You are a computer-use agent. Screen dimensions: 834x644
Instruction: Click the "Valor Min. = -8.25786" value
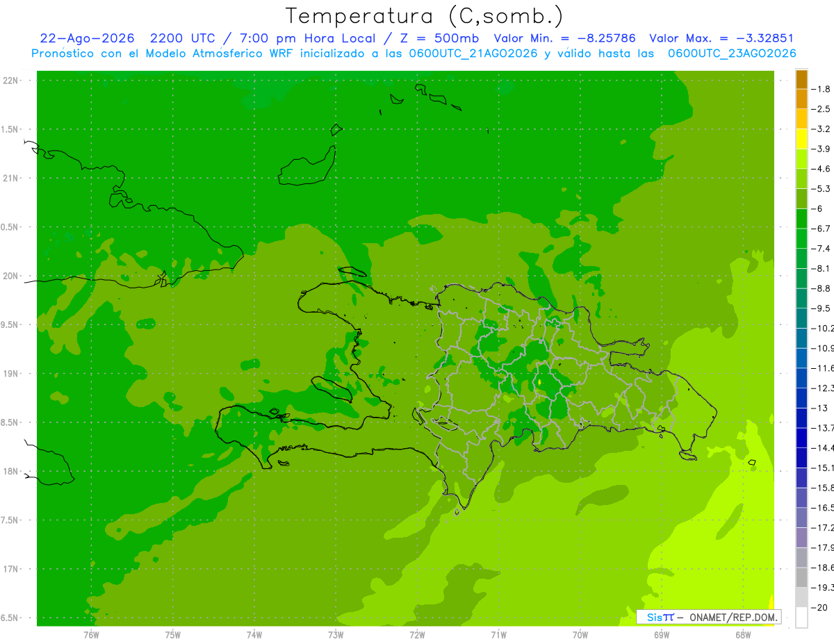tap(564, 38)
